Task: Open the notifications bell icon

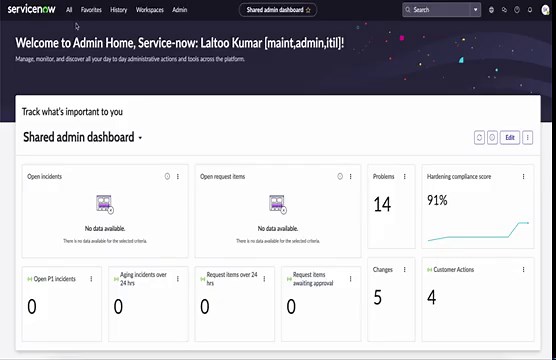Action: 530,10
